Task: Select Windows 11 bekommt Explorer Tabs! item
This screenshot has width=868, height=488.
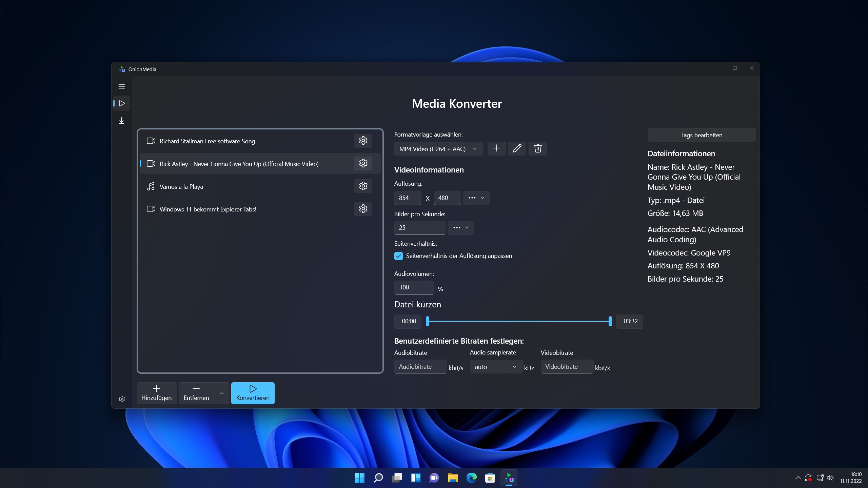Action: pos(260,209)
